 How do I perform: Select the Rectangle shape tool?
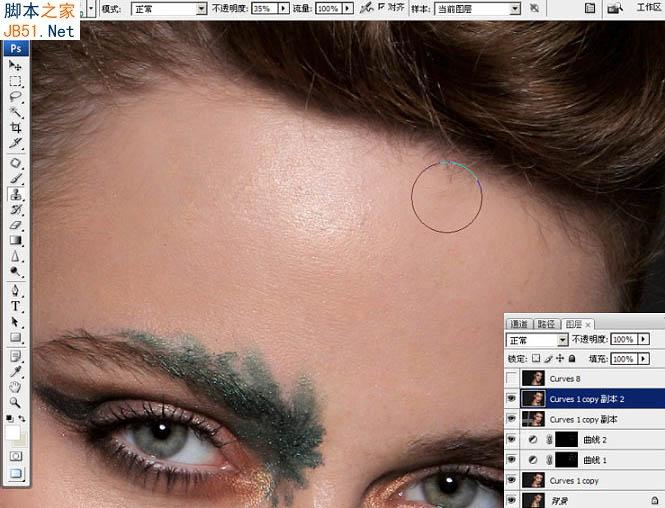click(16, 338)
